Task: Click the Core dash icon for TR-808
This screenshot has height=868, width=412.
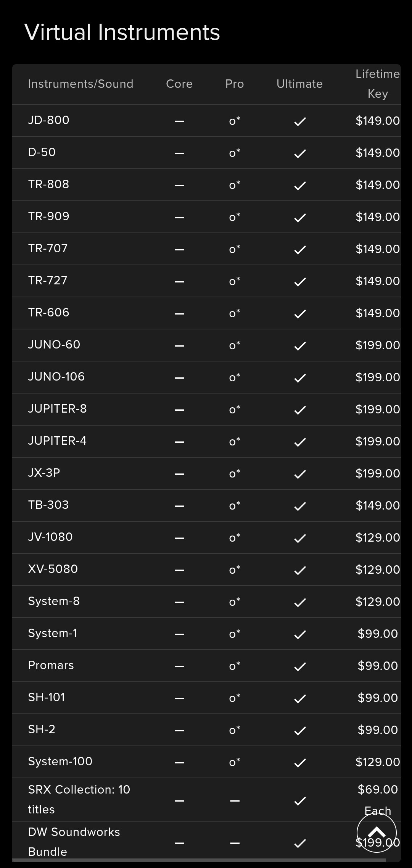Action: coord(179,186)
